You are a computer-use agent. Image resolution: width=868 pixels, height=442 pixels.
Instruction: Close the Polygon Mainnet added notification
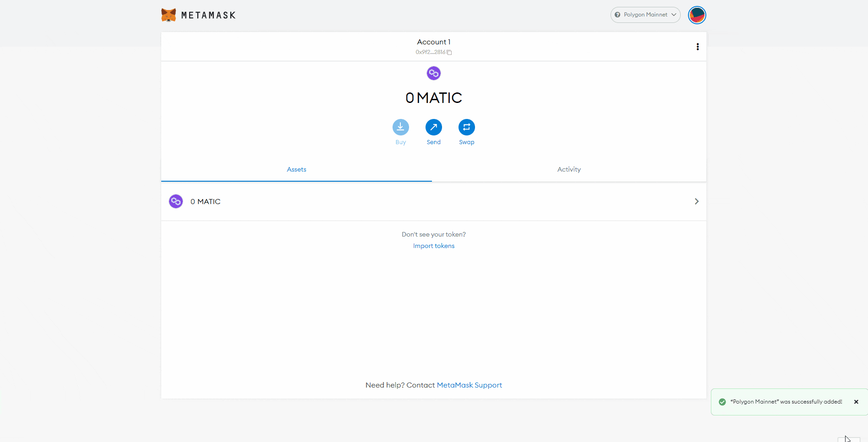[856, 402]
